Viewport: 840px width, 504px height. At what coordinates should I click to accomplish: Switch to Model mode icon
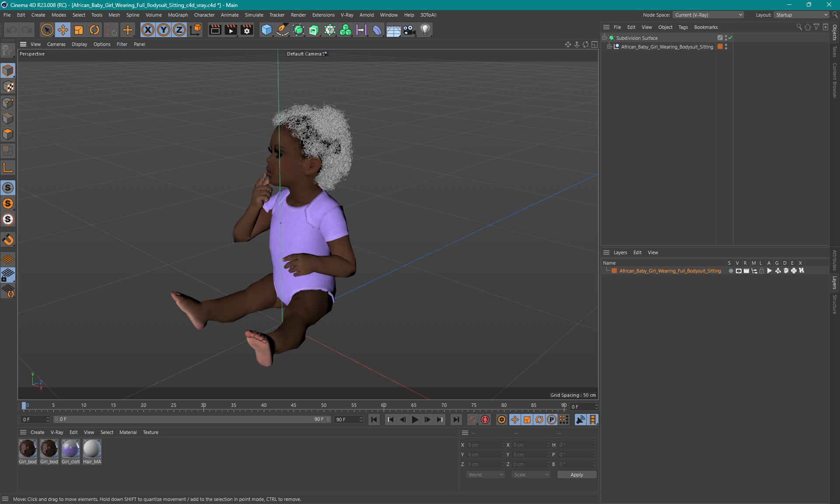click(x=8, y=70)
